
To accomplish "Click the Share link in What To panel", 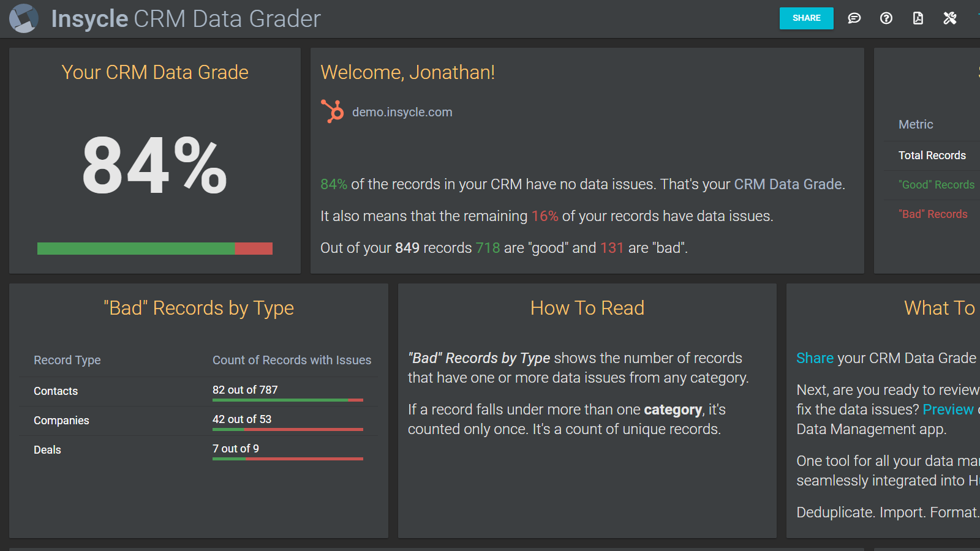I will (814, 358).
